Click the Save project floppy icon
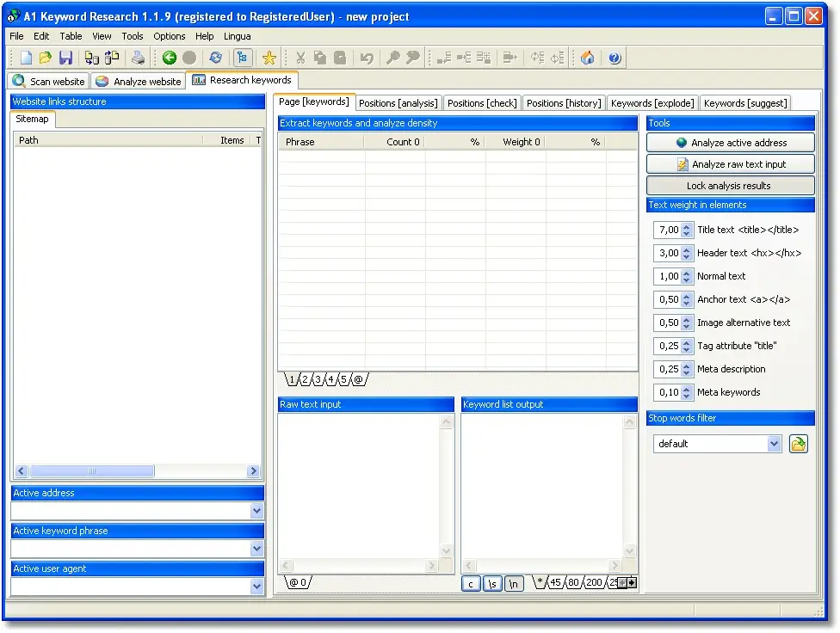Image resolution: width=840 pixels, height=633 pixels. coord(65,58)
